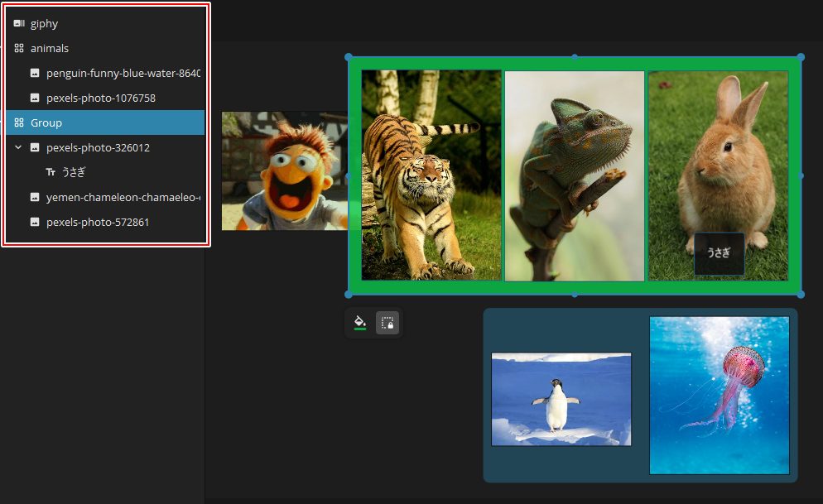Click the group icon beside animals
The height and width of the screenshot is (504, 823).
point(19,49)
